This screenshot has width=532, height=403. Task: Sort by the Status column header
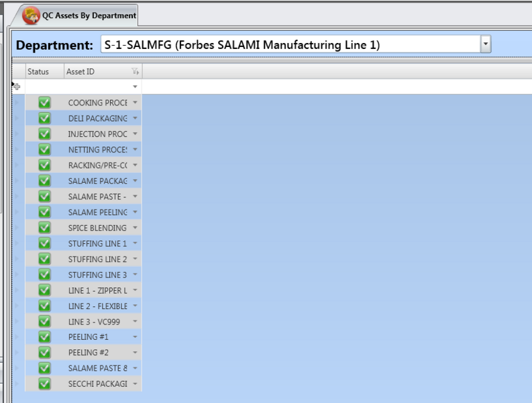(45, 72)
